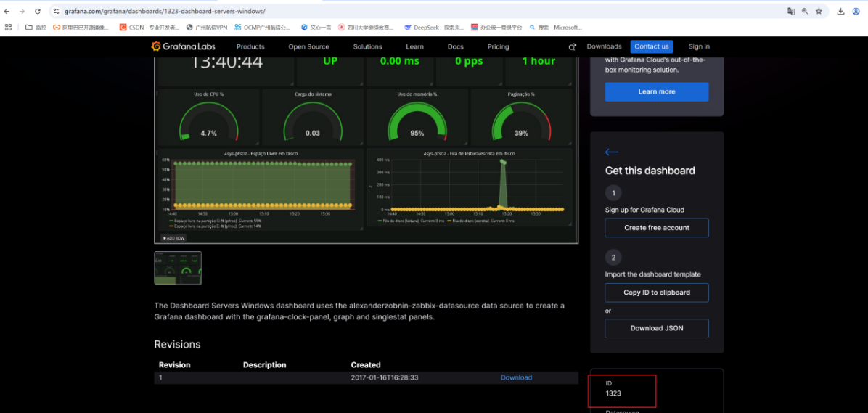Open the 办公统一登录平台 bookmark
The height and width of the screenshot is (413, 868).
point(496,27)
